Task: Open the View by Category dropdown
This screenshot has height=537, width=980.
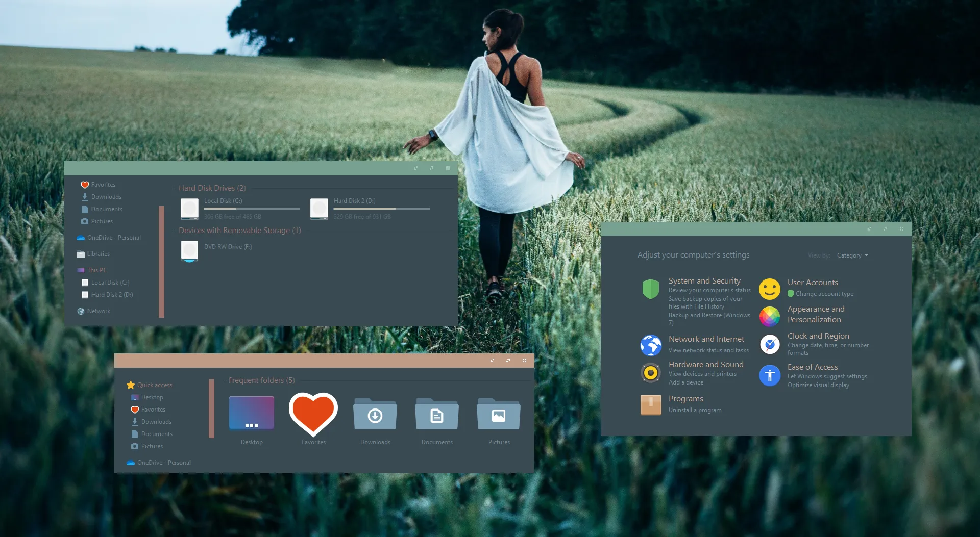Action: coord(852,255)
